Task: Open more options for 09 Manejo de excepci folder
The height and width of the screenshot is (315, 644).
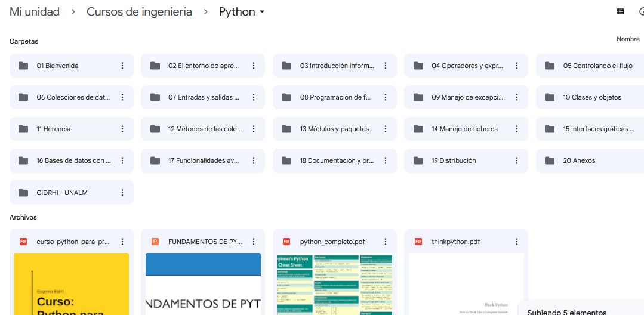Action: point(517,97)
